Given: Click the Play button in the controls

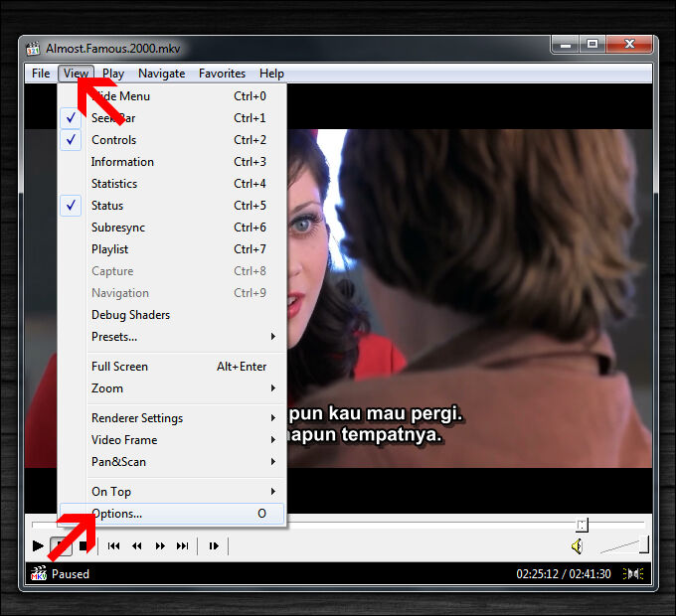Looking at the screenshot, I should click(x=38, y=545).
